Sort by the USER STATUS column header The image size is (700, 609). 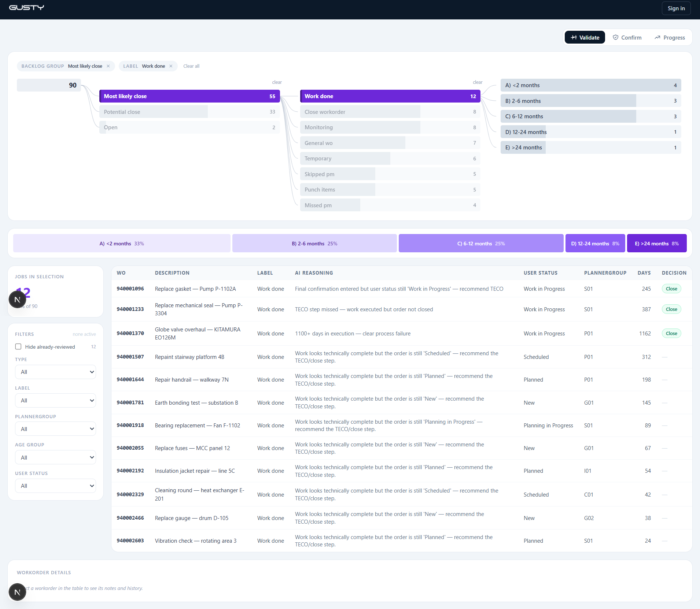coord(541,273)
